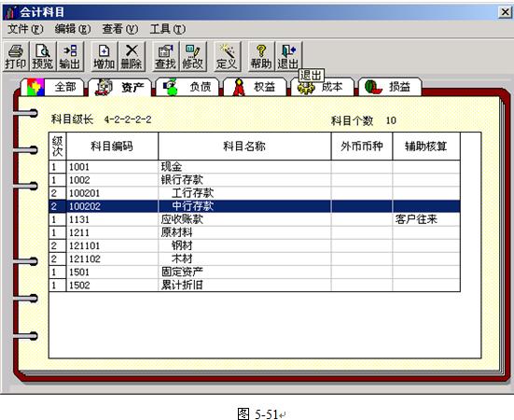Select the 输出 export toolbar icon

tap(70, 57)
